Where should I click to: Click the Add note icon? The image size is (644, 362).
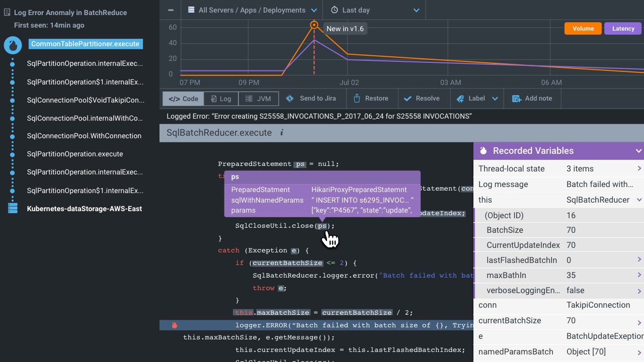point(516,99)
